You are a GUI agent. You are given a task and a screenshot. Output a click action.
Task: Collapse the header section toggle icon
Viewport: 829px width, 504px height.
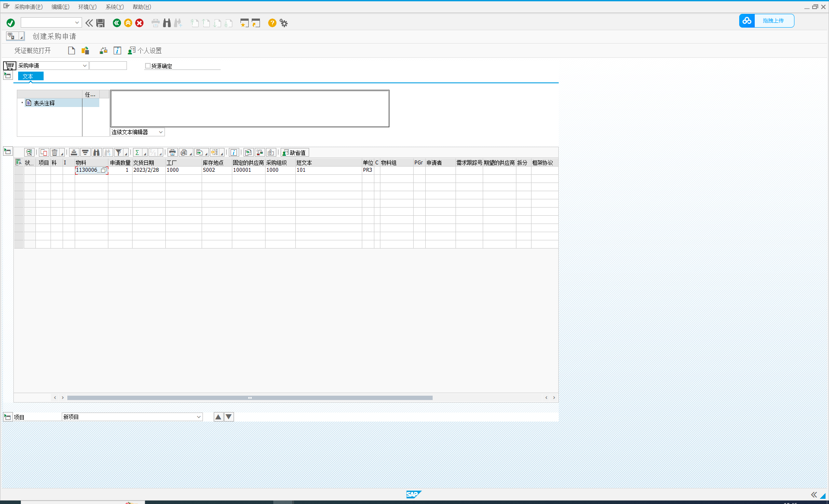coord(7,76)
